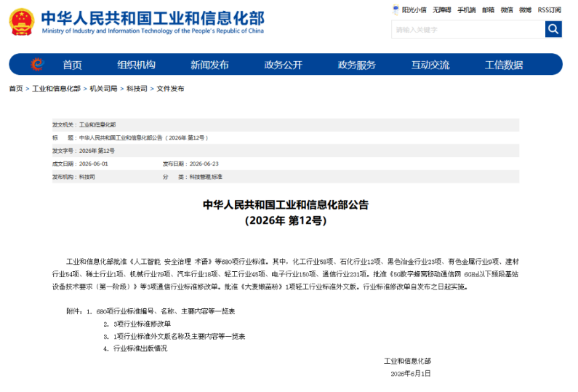The width and height of the screenshot is (578, 392).
Task: Click the swirl icon in navigation bar
Action: coord(37,64)
